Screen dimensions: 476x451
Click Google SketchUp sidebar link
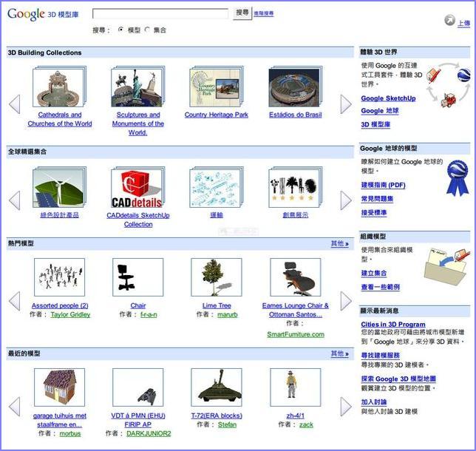pyautogui.click(x=388, y=98)
